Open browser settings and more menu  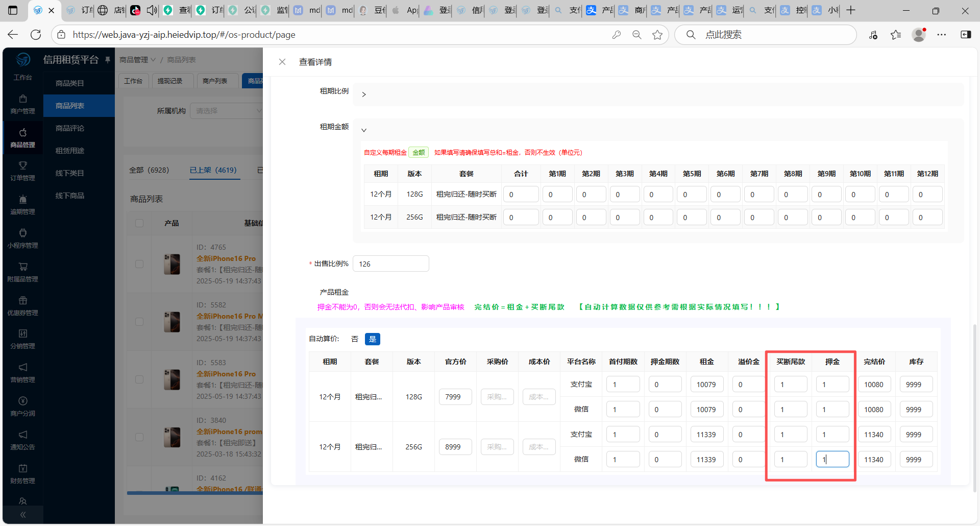942,35
